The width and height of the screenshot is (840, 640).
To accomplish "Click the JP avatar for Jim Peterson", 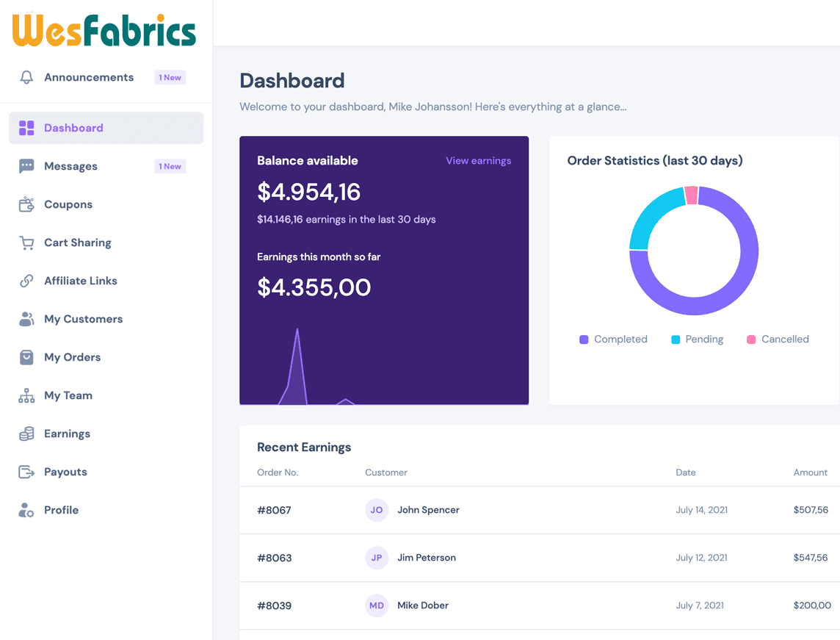I will tap(377, 558).
